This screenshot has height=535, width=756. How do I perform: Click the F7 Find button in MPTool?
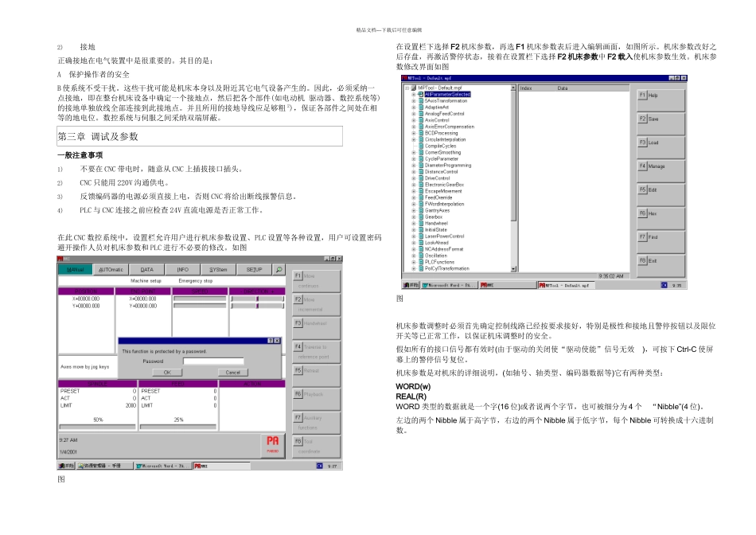661,242
